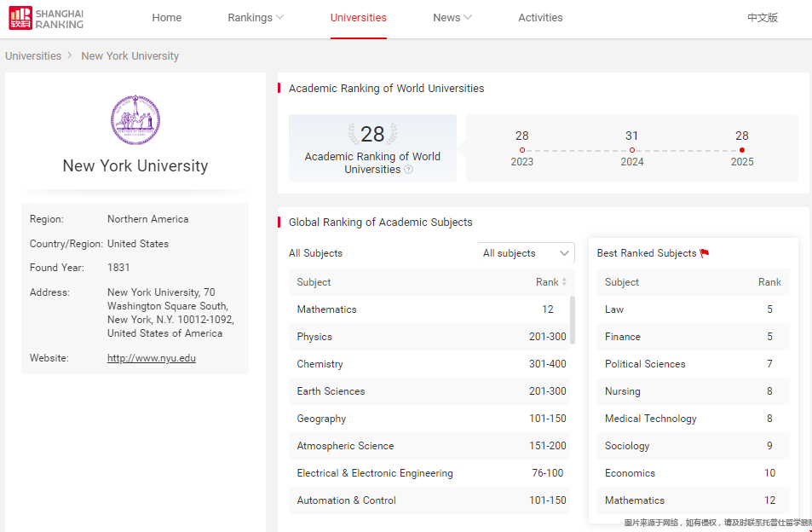Click the 2024 timeline dot
This screenshot has height=532, width=812.
631,149
